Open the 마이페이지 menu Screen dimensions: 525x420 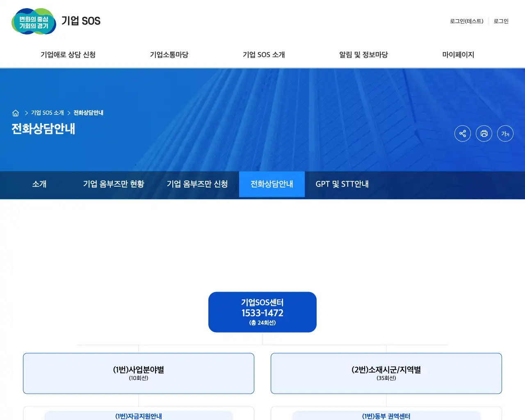pyautogui.click(x=458, y=55)
